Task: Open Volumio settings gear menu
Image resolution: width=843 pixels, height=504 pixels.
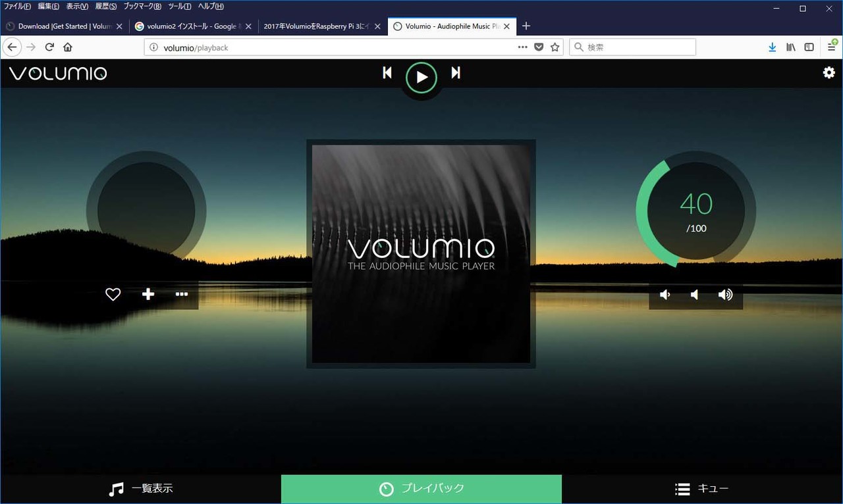Action: point(829,73)
